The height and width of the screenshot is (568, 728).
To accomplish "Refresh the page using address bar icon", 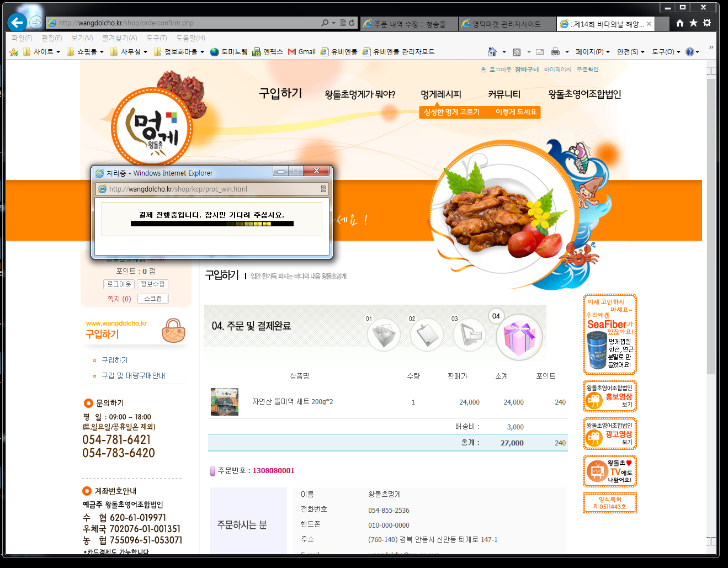I will pos(352,23).
